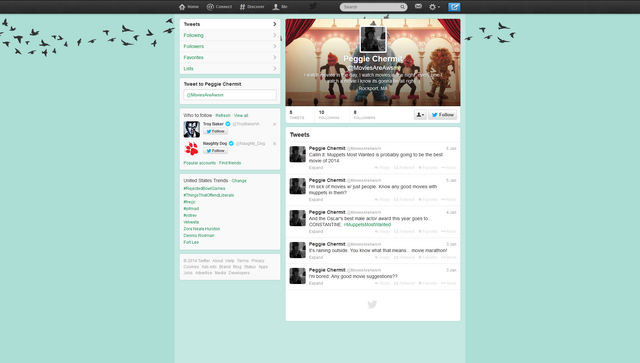
Task: Select Tweets in profile sidebar
Action: pyautogui.click(x=230, y=24)
